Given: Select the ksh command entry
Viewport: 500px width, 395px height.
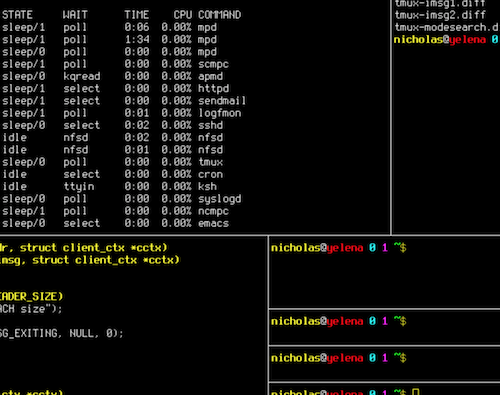Looking at the screenshot, I should 207,187.
